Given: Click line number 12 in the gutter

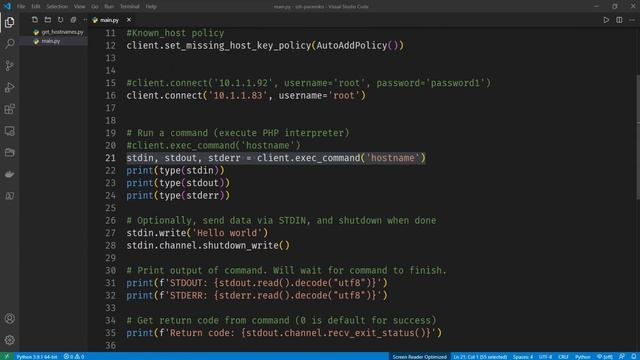Looking at the screenshot, I should [x=110, y=46].
